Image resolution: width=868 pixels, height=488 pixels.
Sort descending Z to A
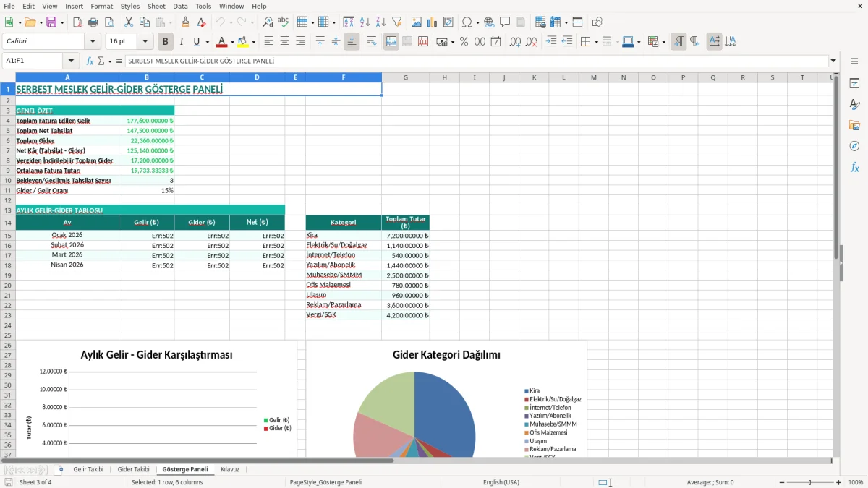[381, 22]
